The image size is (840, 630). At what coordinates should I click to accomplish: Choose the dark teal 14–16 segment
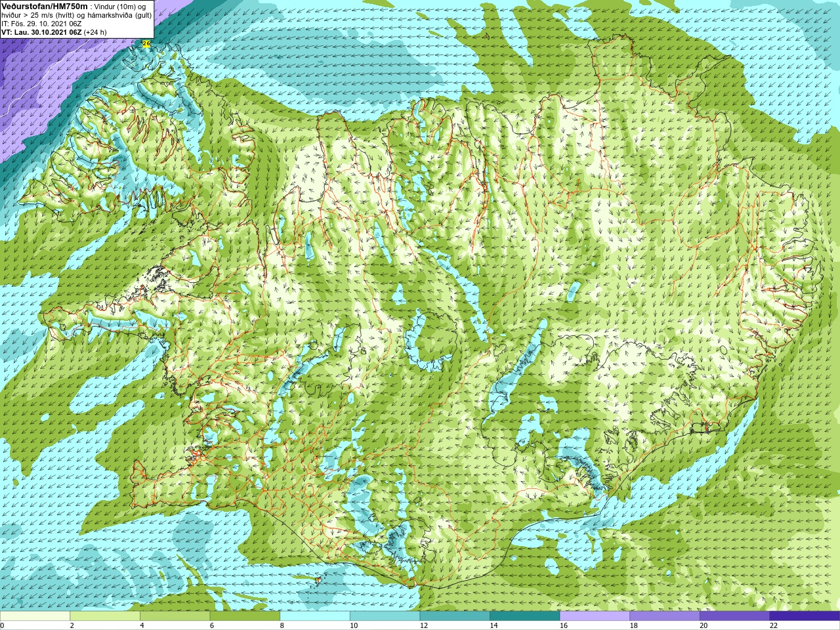pos(525,616)
